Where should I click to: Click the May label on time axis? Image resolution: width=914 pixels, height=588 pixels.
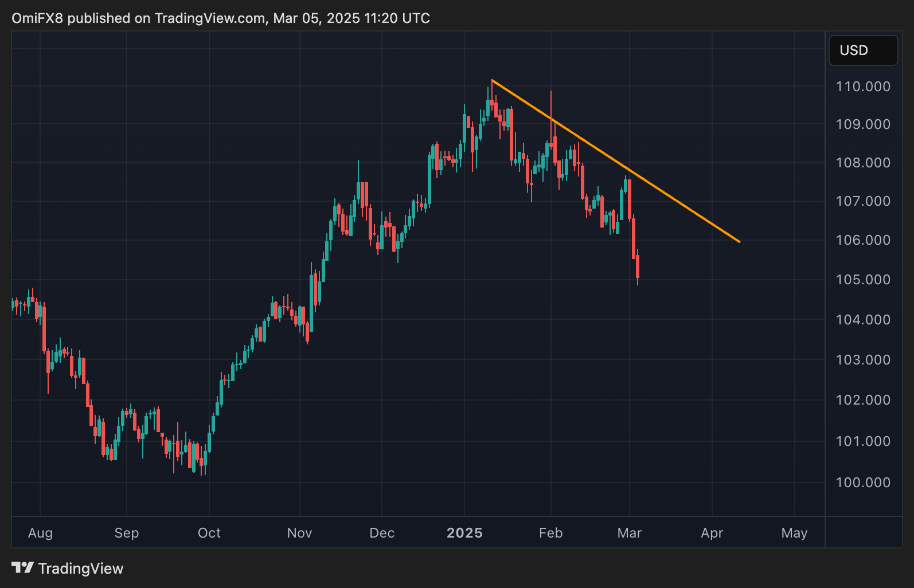click(x=794, y=533)
